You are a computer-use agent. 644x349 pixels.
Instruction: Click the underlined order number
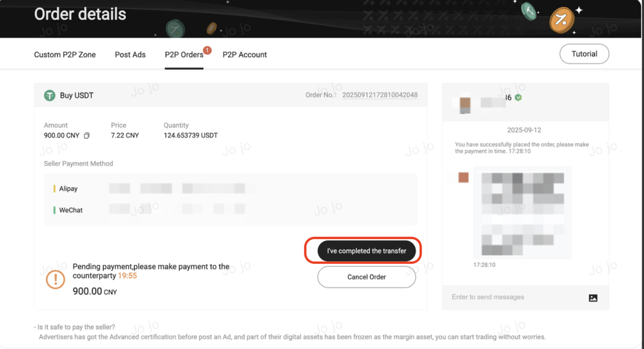tap(380, 95)
